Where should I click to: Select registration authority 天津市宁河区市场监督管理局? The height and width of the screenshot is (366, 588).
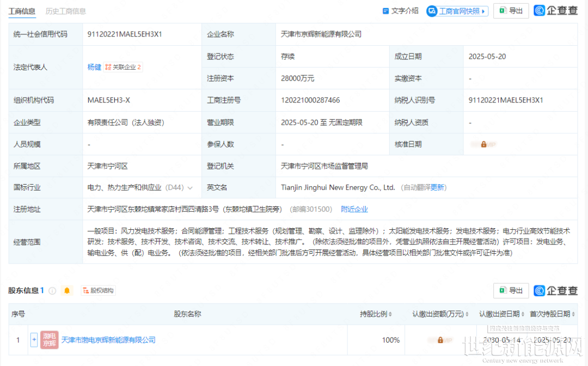(x=324, y=166)
